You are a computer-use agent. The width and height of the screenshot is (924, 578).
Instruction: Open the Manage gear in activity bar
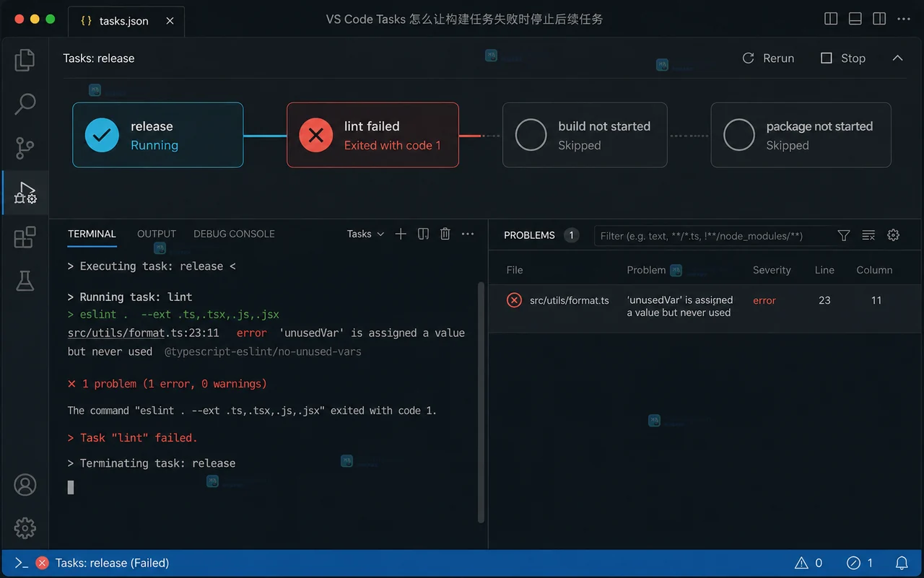tap(25, 528)
